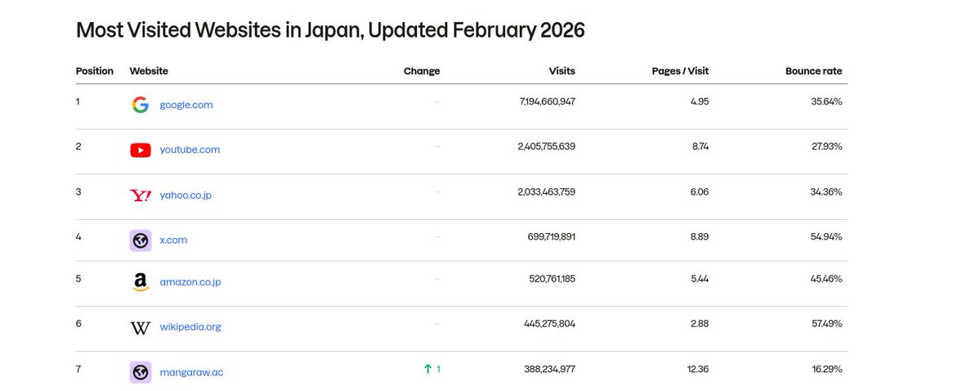Click pages per visit value 2.88
Image resolution: width=980 pixels, height=391 pixels.
(700, 324)
